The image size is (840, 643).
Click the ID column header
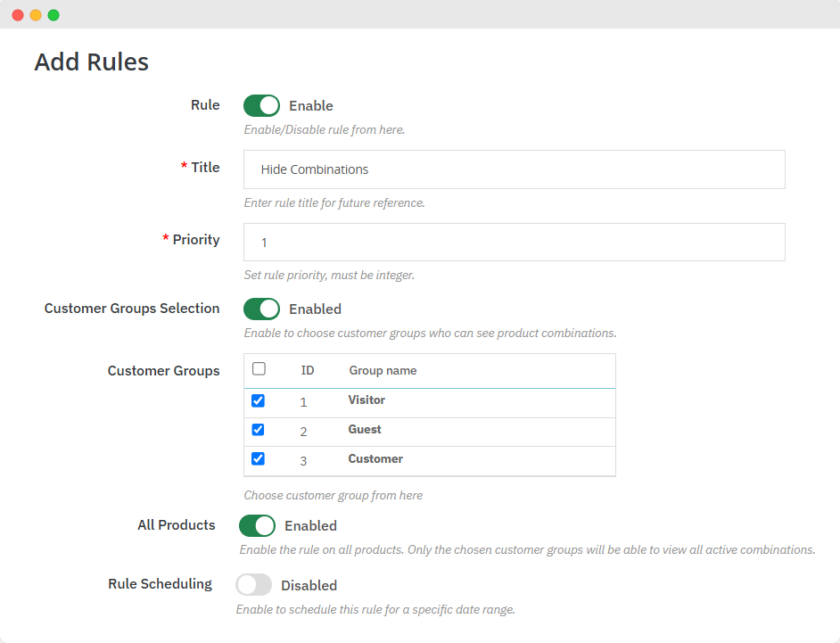308,370
